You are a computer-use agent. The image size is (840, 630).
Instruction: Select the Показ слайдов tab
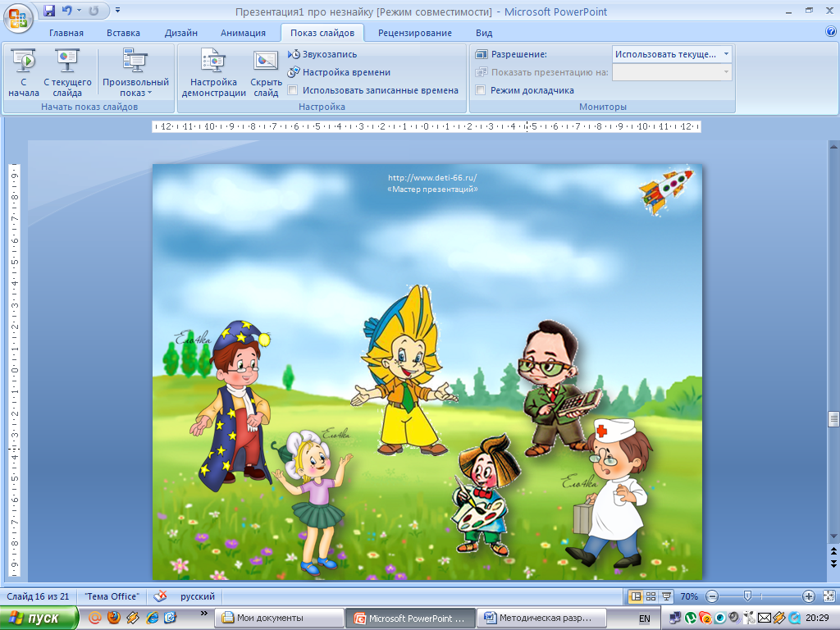point(322,33)
